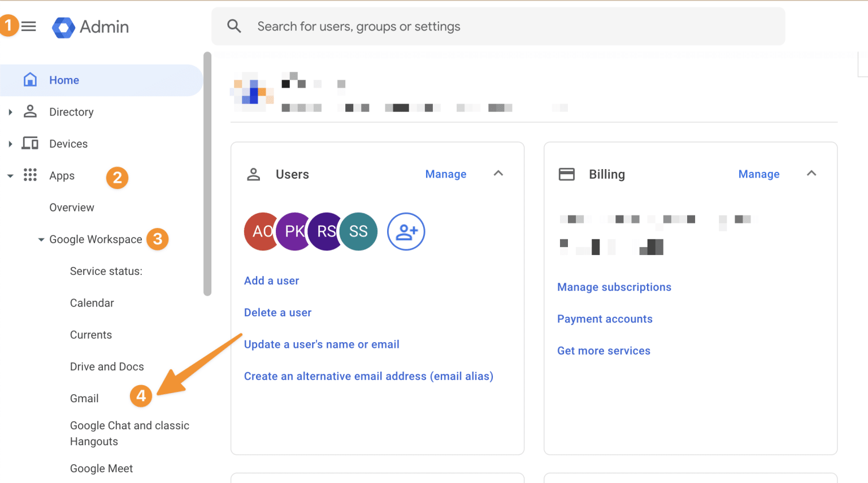Focus the search users, groups or settings field
The image size is (868, 483).
(x=498, y=27)
